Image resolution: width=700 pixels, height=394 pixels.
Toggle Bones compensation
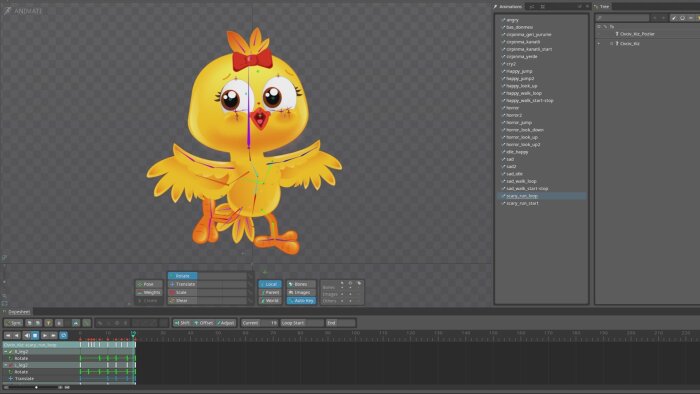301,284
